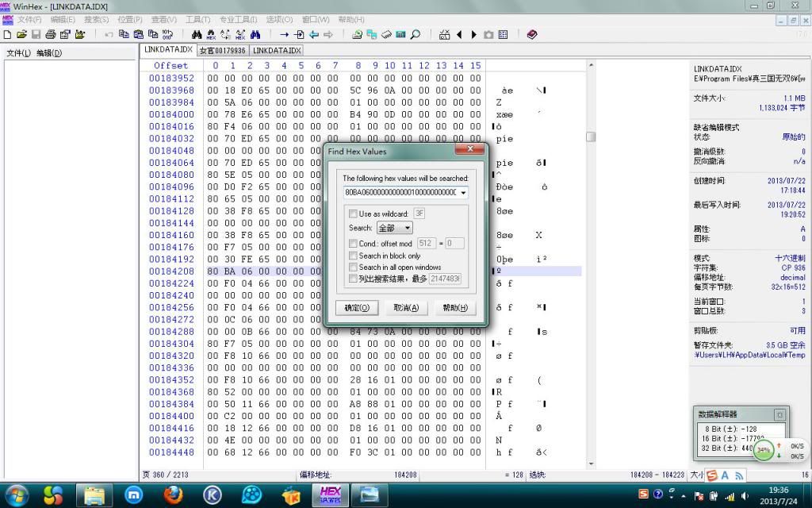The image size is (812, 508).
Task: Click the camera icon in toolbar
Action: 488,35
